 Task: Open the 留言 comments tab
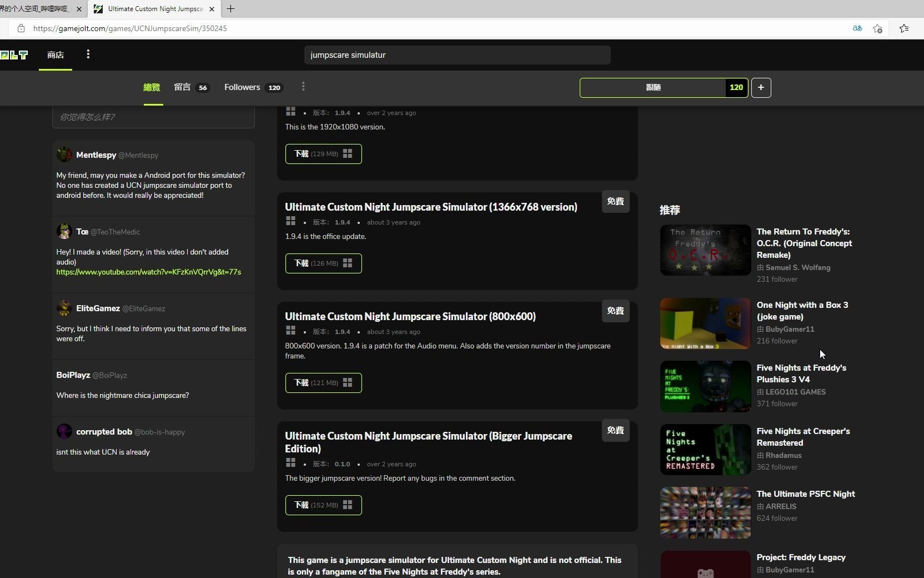[182, 87]
